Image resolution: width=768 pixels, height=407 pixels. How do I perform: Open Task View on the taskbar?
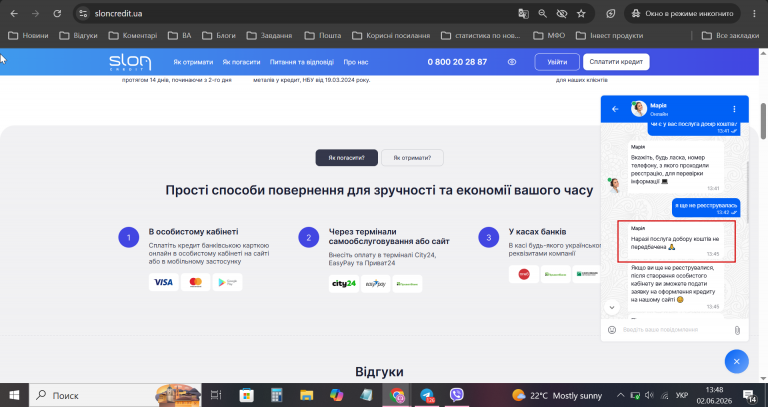(x=216, y=395)
